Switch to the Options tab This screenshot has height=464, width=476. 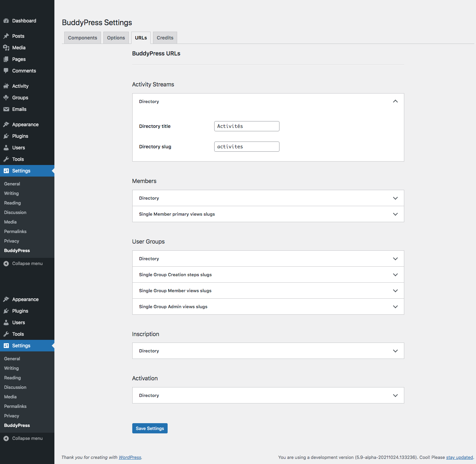[x=116, y=38]
